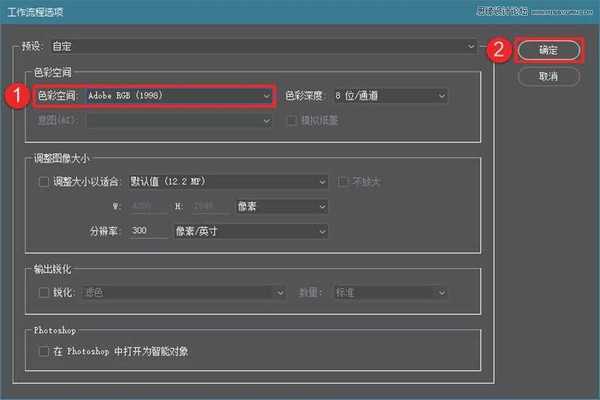Click the W width input field
This screenshot has width=600, height=400.
click(148, 207)
